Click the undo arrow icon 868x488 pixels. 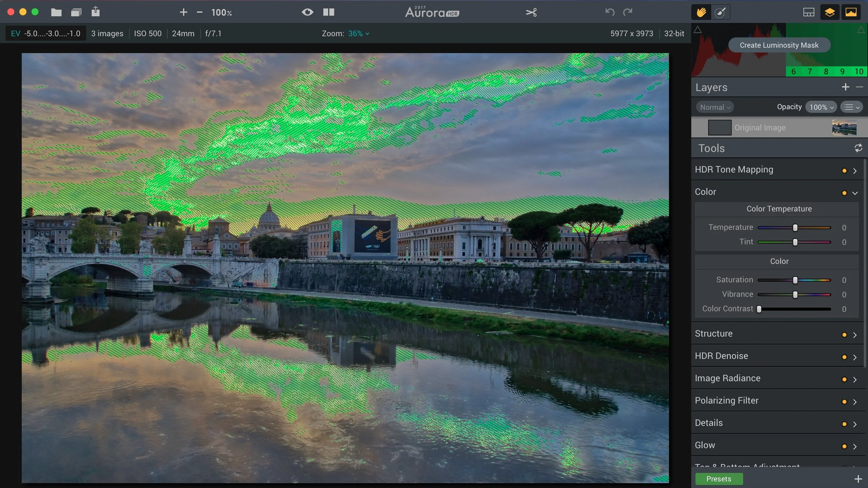[610, 12]
